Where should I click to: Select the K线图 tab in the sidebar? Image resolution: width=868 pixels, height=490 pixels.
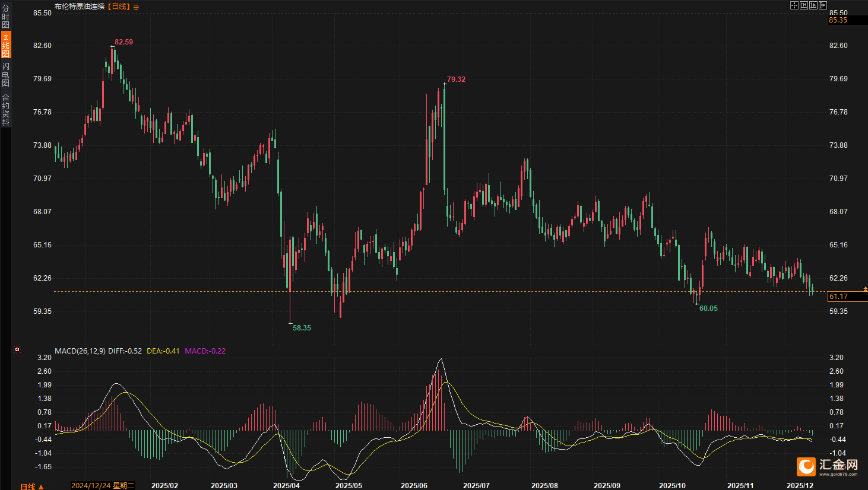5,45
